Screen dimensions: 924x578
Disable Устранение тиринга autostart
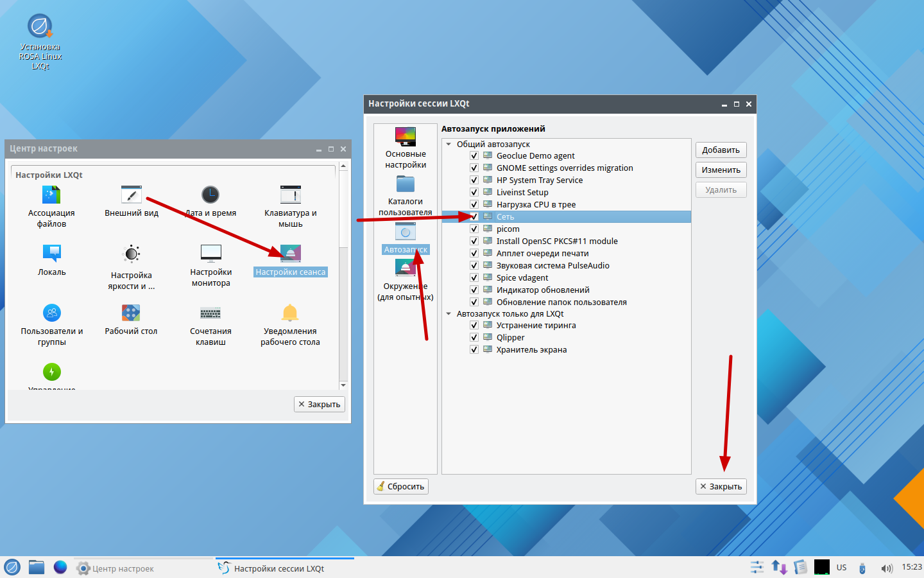[474, 326]
